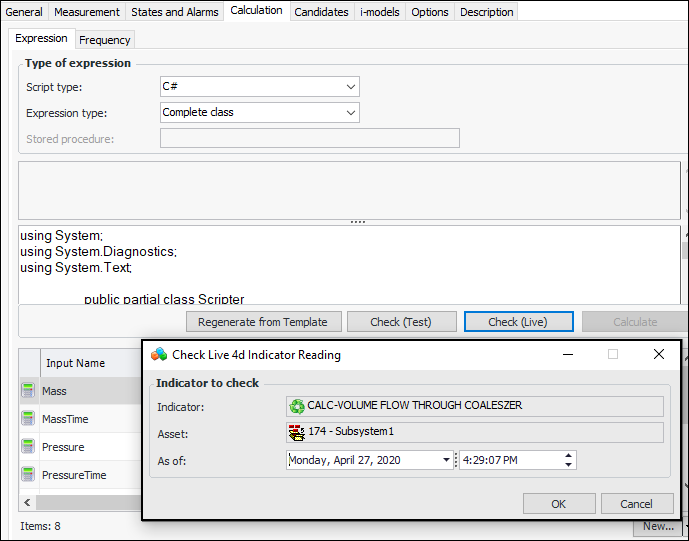Click the asset icon beside 174 - Subsystem1

(x=297, y=432)
